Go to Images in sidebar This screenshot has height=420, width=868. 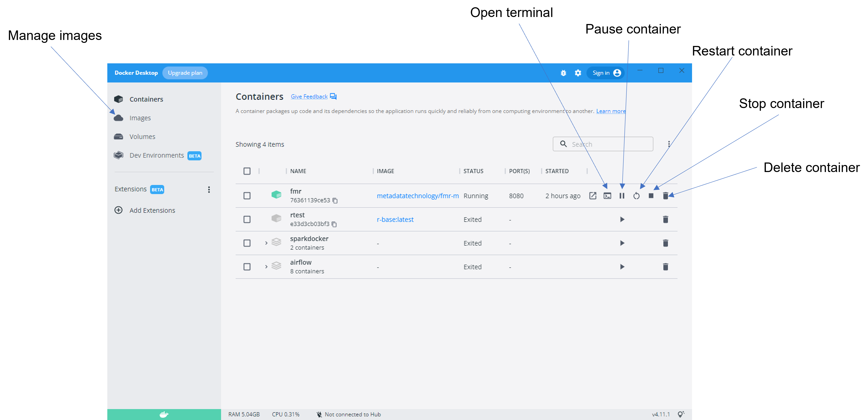140,118
